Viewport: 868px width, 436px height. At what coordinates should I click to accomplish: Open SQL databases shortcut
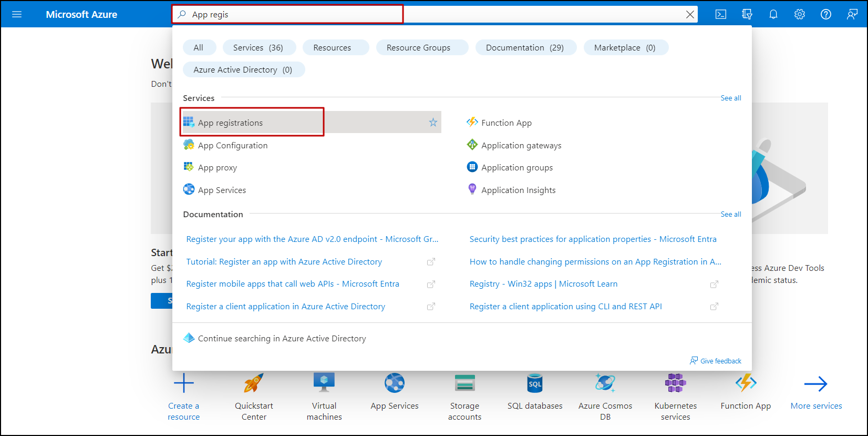tap(535, 392)
